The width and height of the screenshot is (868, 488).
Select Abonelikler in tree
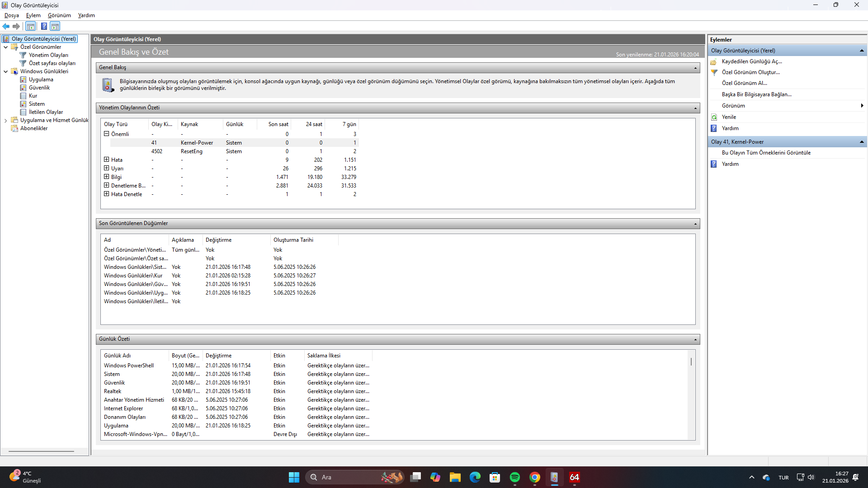coord(34,128)
